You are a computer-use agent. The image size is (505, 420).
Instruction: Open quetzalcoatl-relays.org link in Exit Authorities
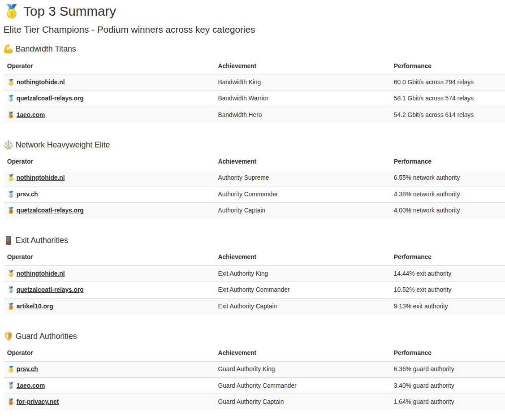click(50, 290)
